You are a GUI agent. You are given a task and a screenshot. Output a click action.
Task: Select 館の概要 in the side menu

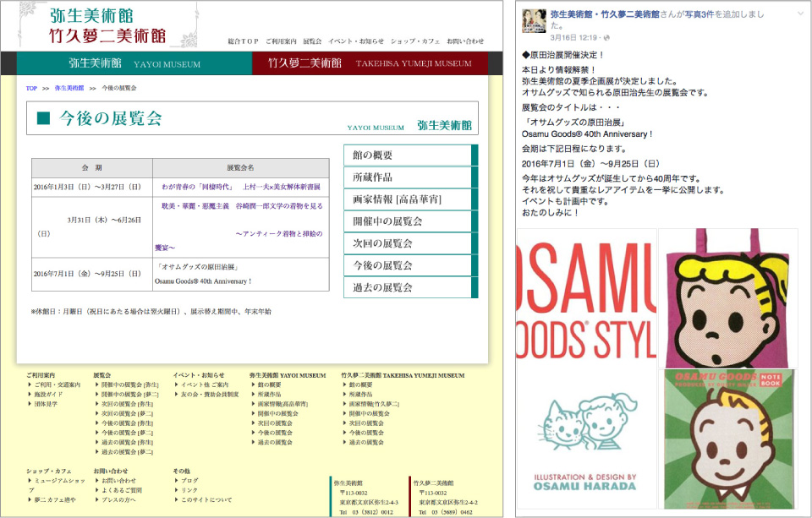(411, 155)
